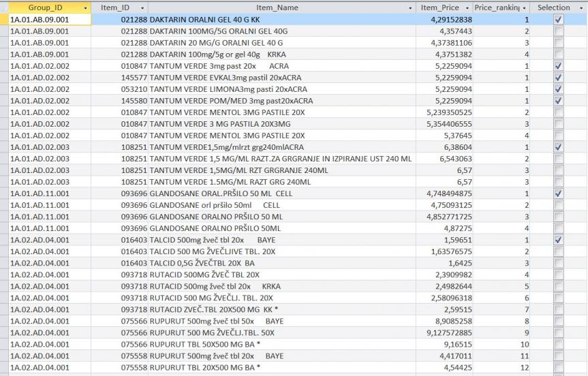
Task: Click the name cell RUTACID ZVEČ.TBL 20X500 MG KK *
Action: point(282,310)
